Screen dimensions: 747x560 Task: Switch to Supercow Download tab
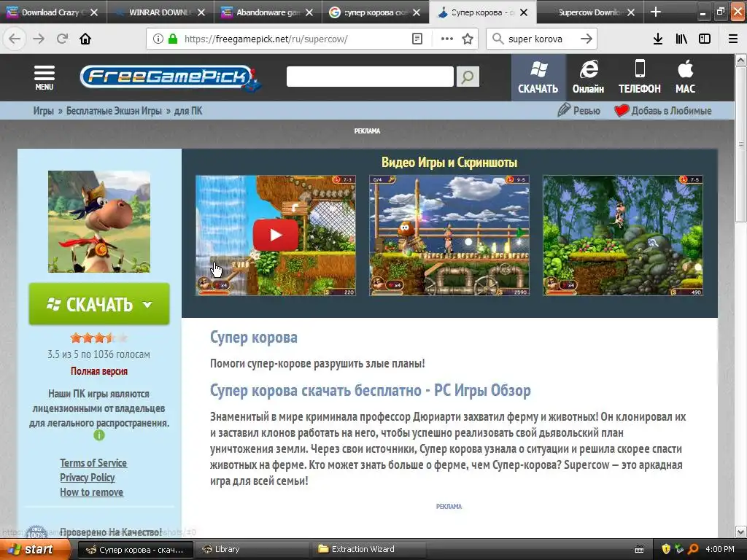click(589, 12)
